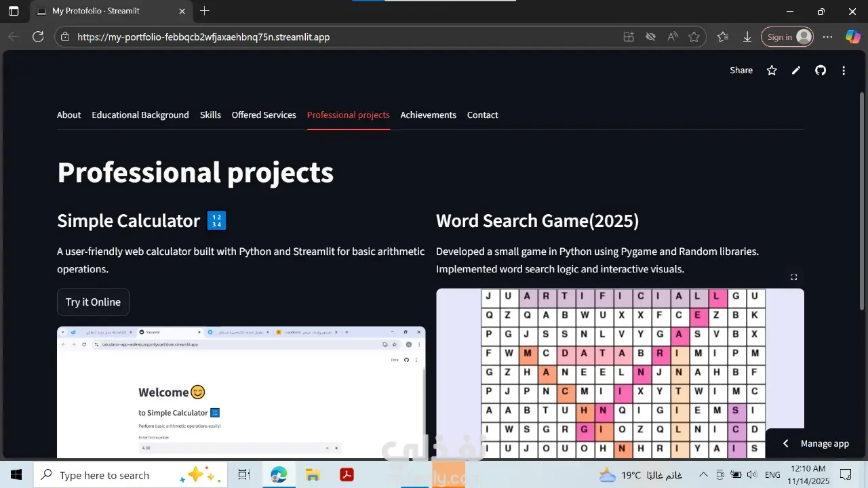The height and width of the screenshot is (488, 868).
Task: Open File Explorer from the taskbar
Action: (313, 474)
